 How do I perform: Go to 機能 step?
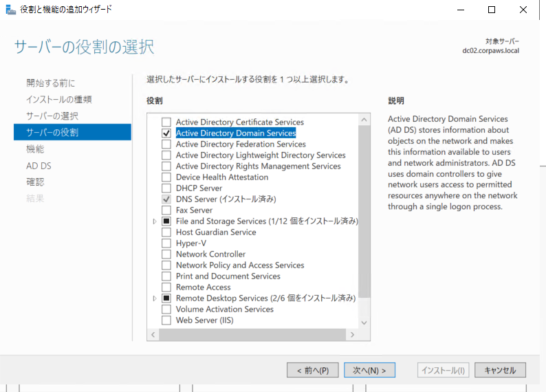[x=35, y=149]
